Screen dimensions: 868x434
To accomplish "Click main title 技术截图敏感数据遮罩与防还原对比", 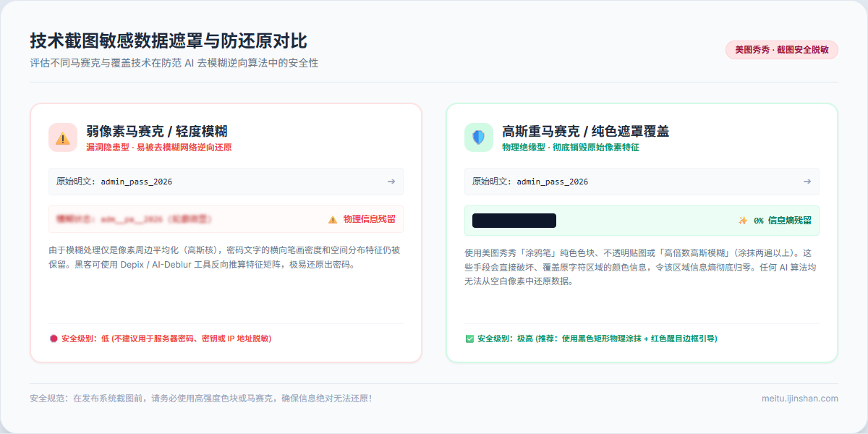I will (169, 41).
